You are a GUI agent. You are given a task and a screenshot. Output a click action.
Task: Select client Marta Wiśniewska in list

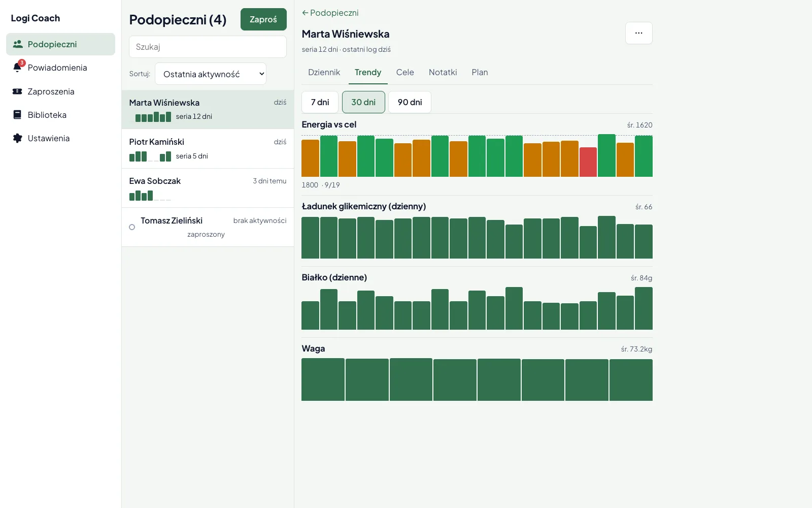(208, 110)
